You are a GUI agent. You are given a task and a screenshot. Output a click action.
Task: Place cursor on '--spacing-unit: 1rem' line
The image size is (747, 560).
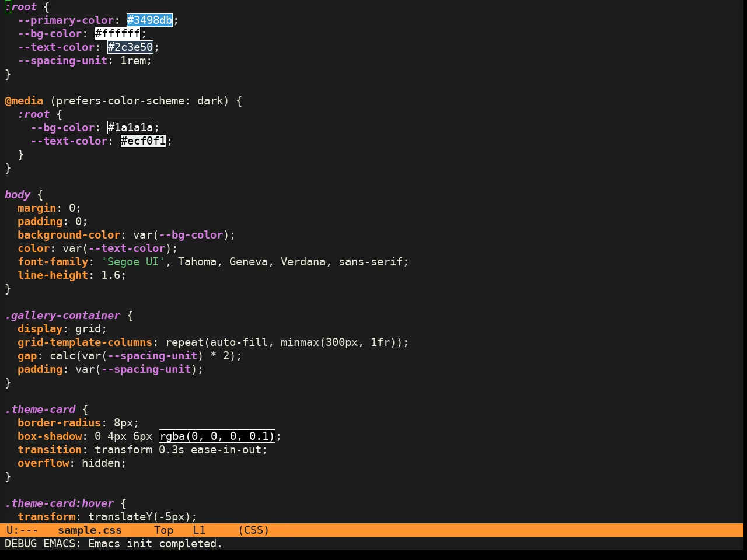point(85,61)
